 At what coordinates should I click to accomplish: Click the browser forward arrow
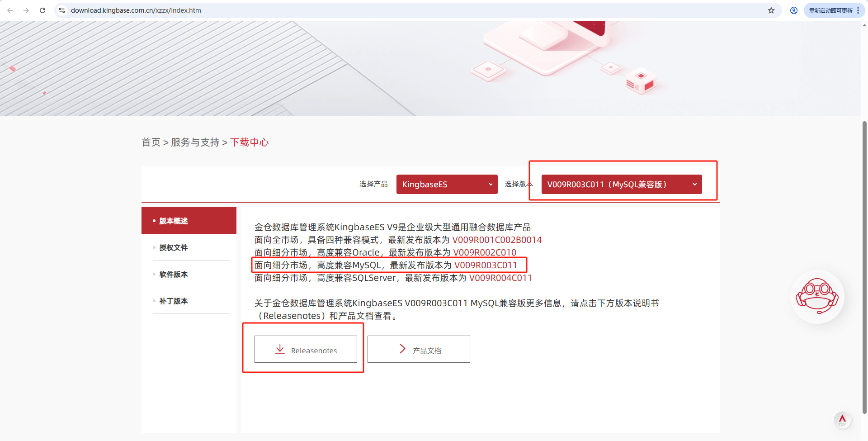pyautogui.click(x=26, y=10)
